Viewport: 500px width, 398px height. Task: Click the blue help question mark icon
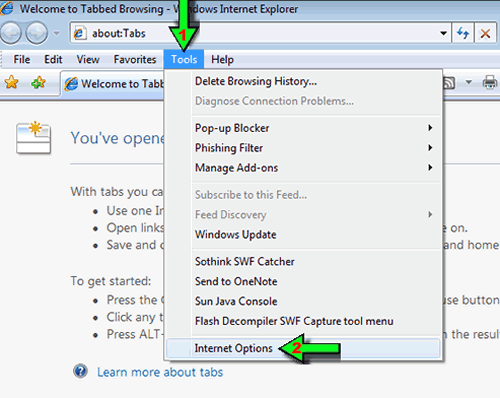80,371
